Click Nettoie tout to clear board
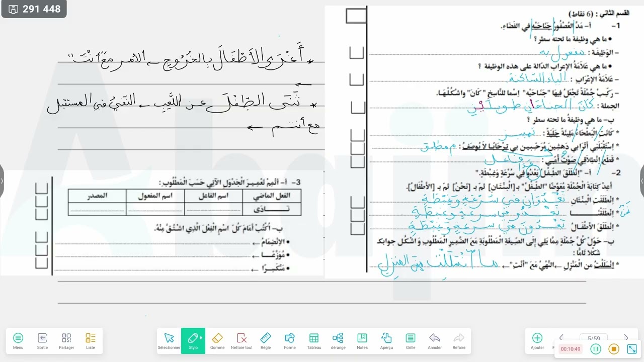Viewport: 644px width, 362px height. pos(242,341)
